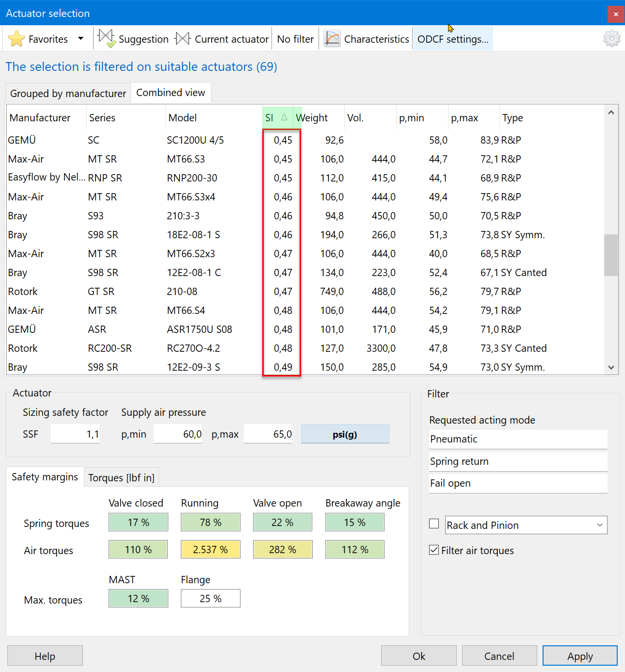Click the Spring return mode field

(x=518, y=461)
